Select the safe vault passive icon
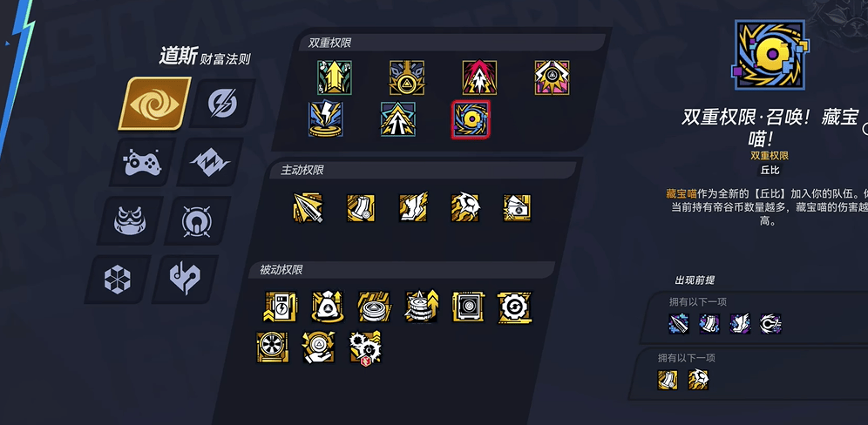 coord(468,307)
